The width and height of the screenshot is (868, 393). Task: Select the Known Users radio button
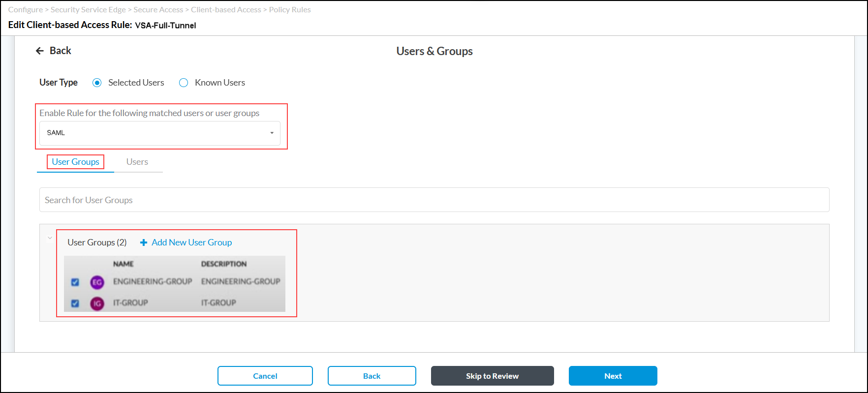coord(184,83)
